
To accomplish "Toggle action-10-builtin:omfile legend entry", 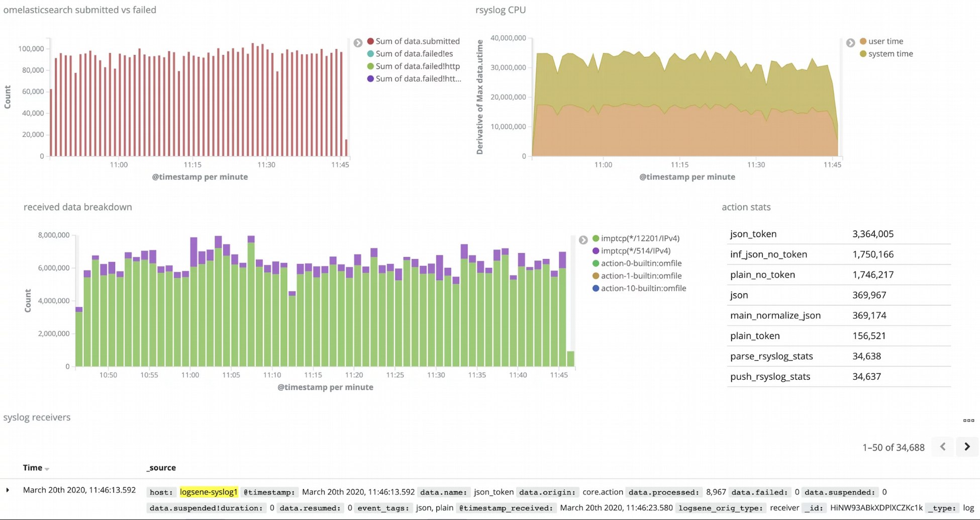I will point(639,288).
